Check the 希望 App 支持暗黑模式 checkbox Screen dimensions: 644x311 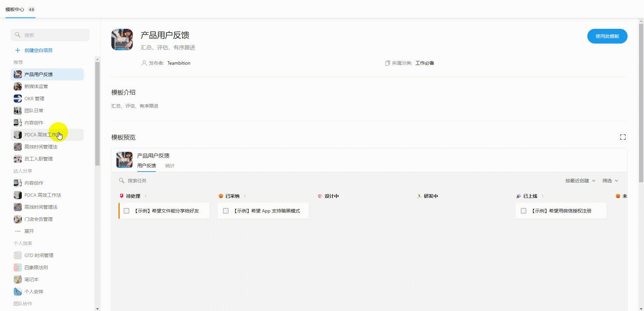coord(225,211)
